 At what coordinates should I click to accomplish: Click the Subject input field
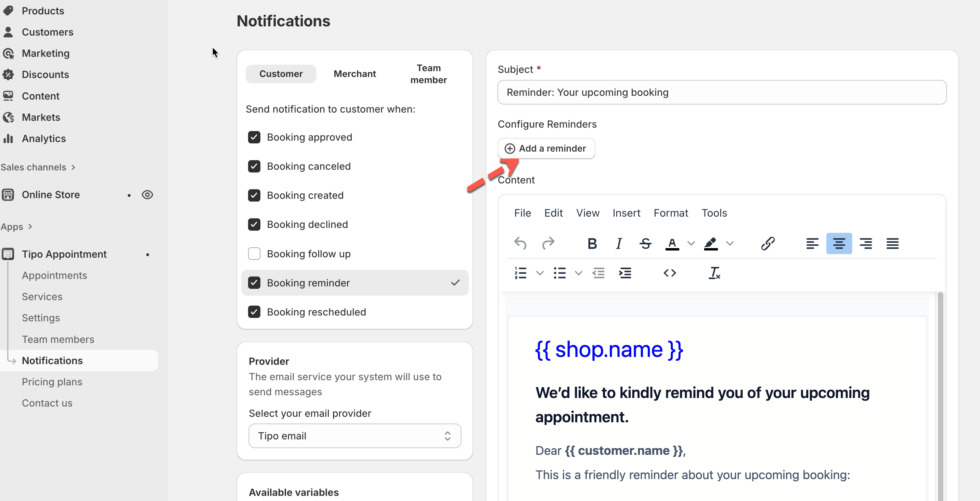click(722, 92)
